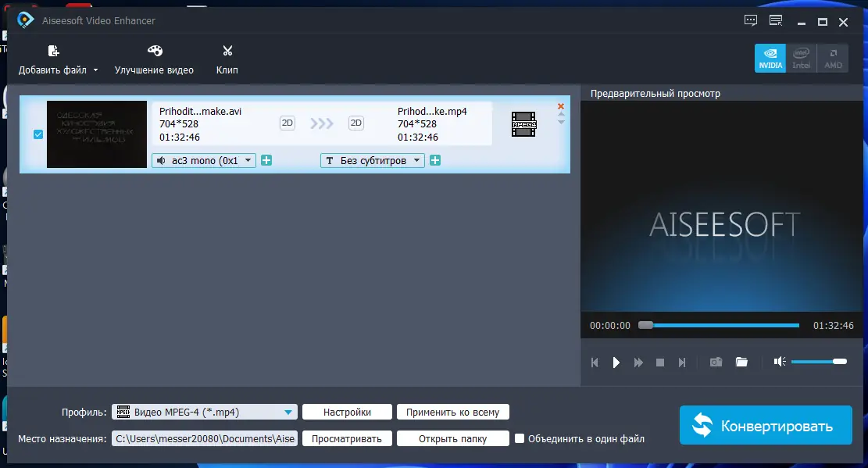This screenshot has height=468, width=868.
Task: Click Apply to All (Применить ко всему)
Action: coord(453,412)
